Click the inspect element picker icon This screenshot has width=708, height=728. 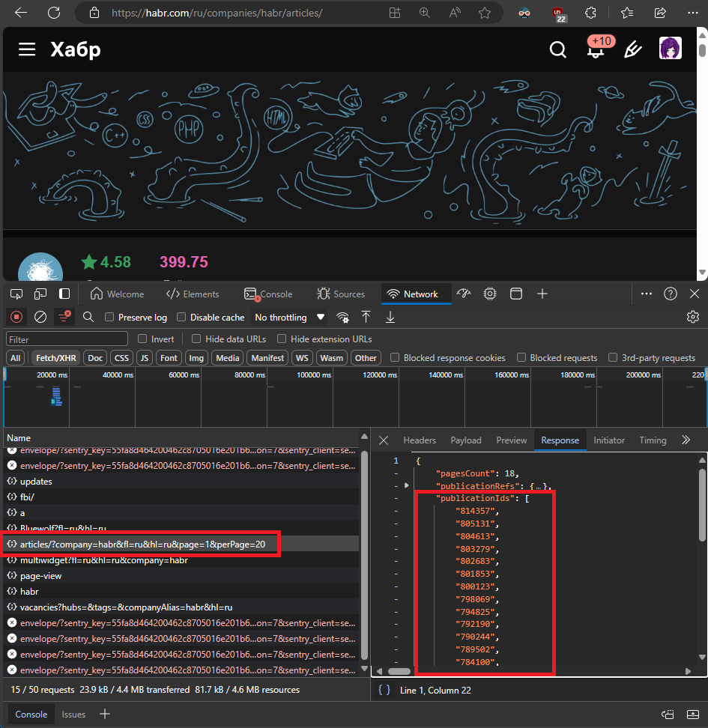16,294
